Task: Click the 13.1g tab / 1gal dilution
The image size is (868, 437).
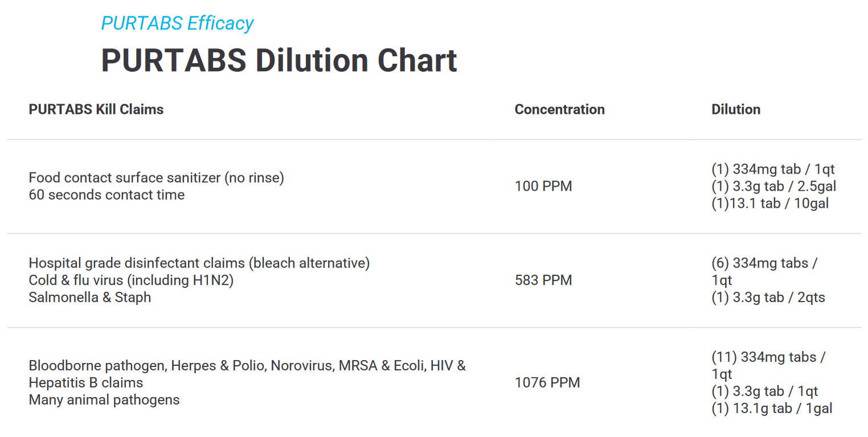Action: pyautogui.click(x=772, y=408)
